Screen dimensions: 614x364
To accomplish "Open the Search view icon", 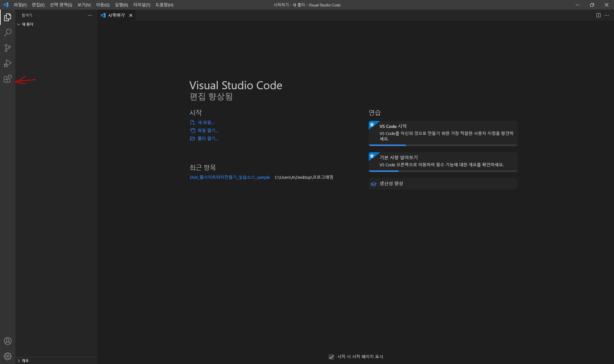I will pyautogui.click(x=8, y=33).
